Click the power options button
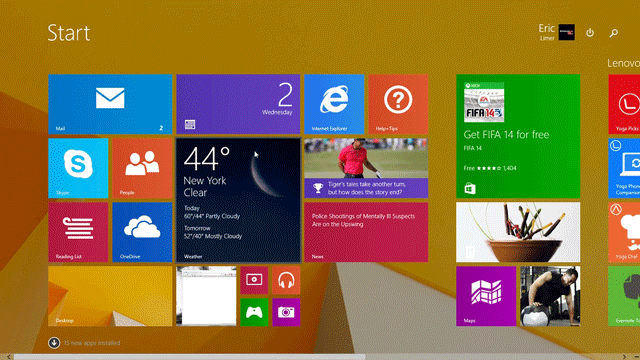Viewport: 640px width, 360px height. tap(590, 33)
